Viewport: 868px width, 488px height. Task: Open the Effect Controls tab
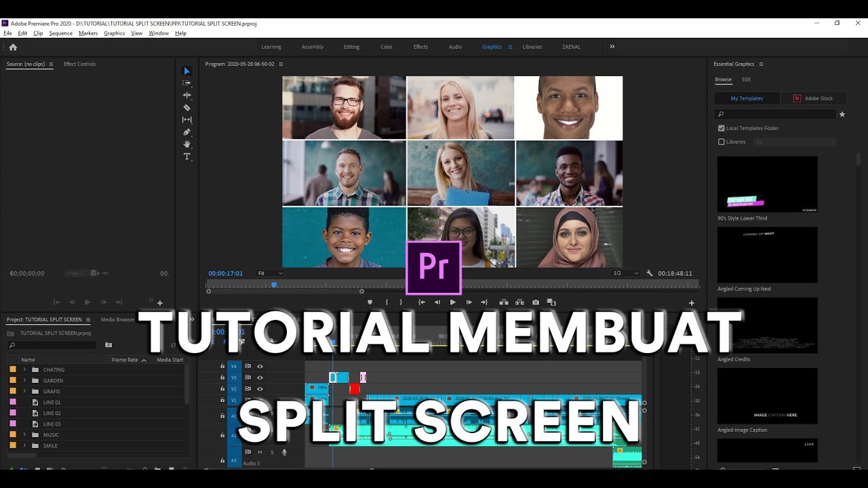[79, 64]
